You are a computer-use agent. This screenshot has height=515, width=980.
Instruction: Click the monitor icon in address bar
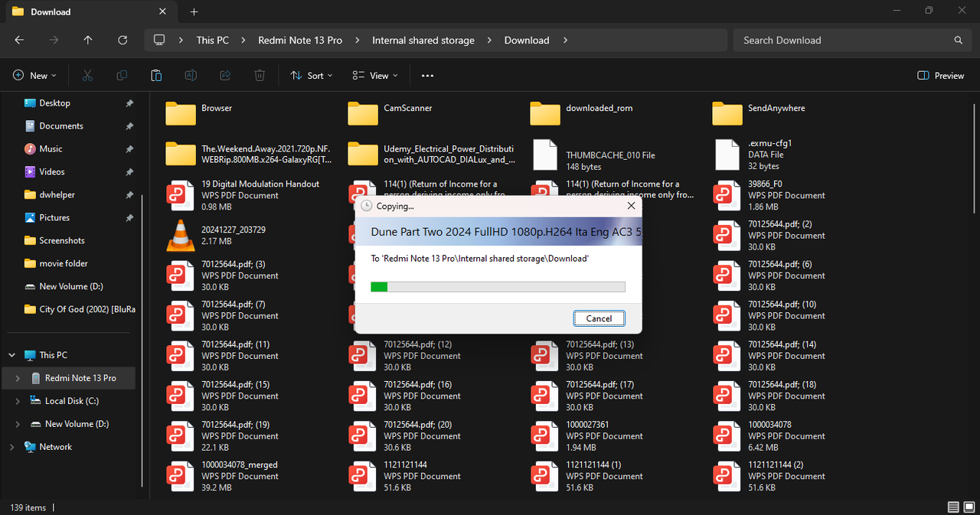[x=159, y=40]
